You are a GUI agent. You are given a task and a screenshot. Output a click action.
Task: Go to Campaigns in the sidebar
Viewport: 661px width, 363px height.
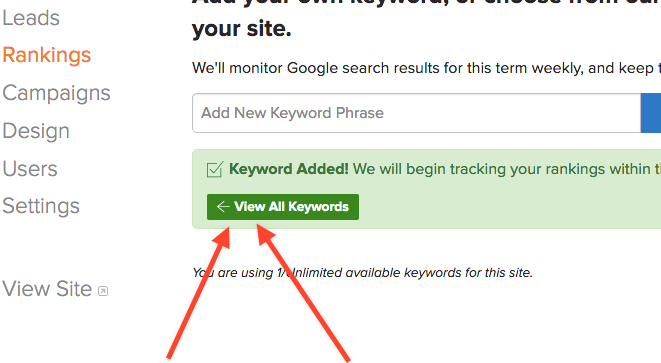pos(56,93)
